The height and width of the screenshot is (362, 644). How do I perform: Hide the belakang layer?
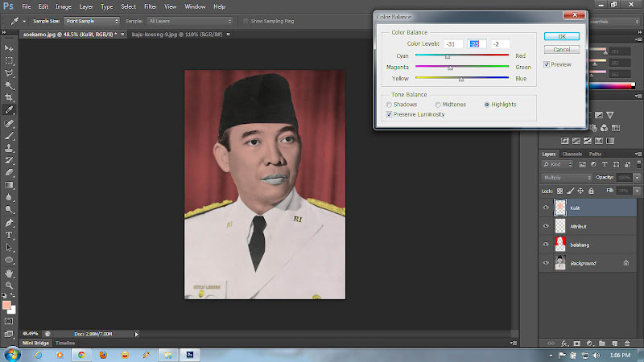pyautogui.click(x=546, y=245)
